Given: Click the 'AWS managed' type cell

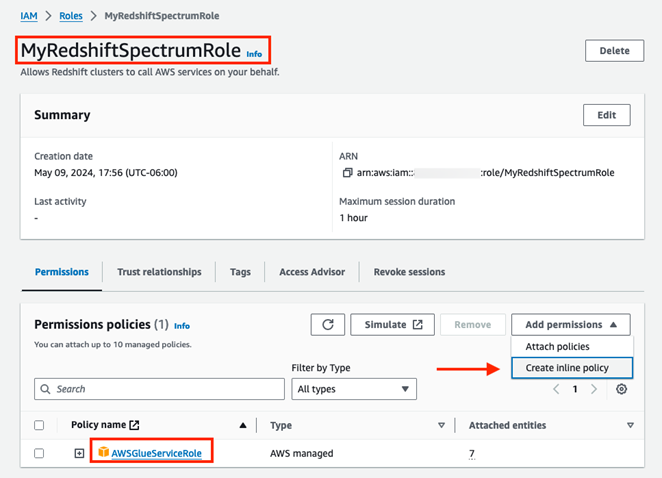Looking at the screenshot, I should (301, 453).
